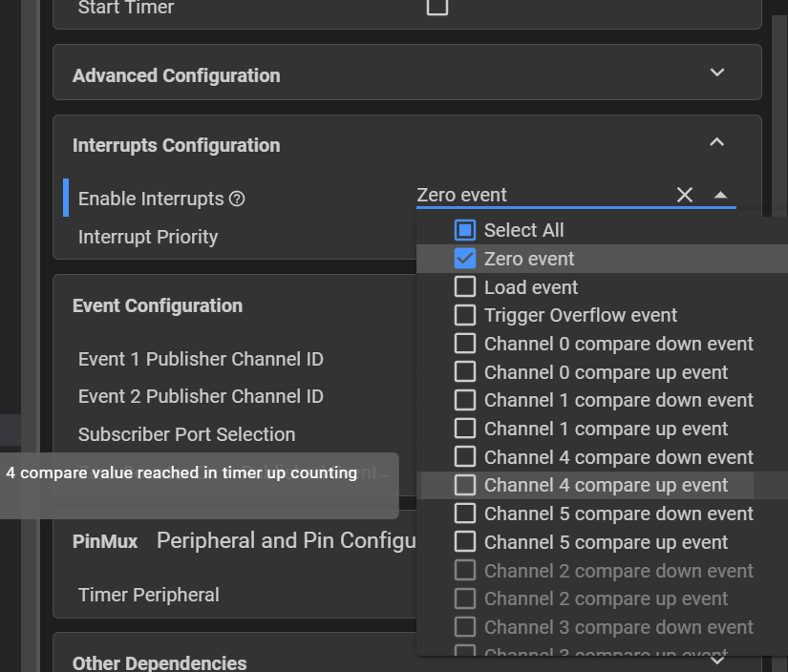Collapse the Interrupts Configuration section
Viewport: 788px width, 672px height.
coord(717,142)
